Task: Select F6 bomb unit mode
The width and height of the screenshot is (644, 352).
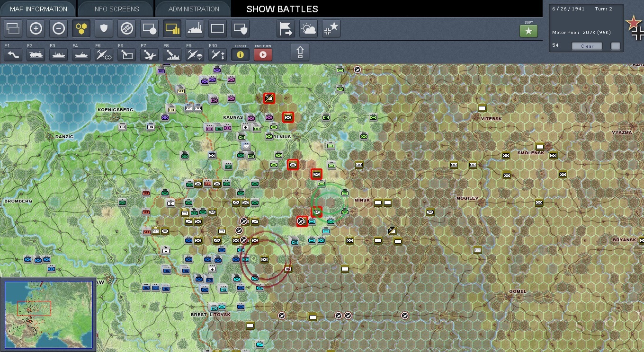Action: coord(126,54)
